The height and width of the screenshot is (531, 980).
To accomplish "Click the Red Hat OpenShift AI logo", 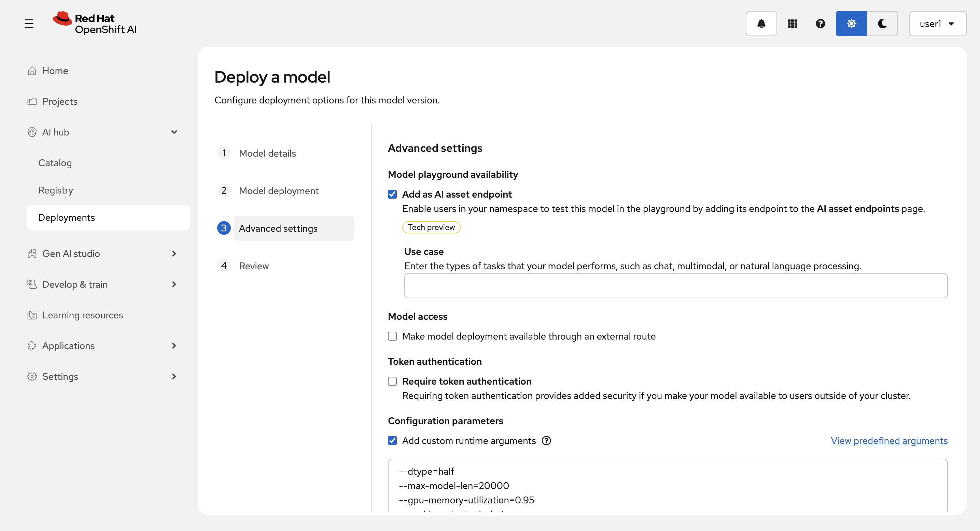I will click(95, 23).
